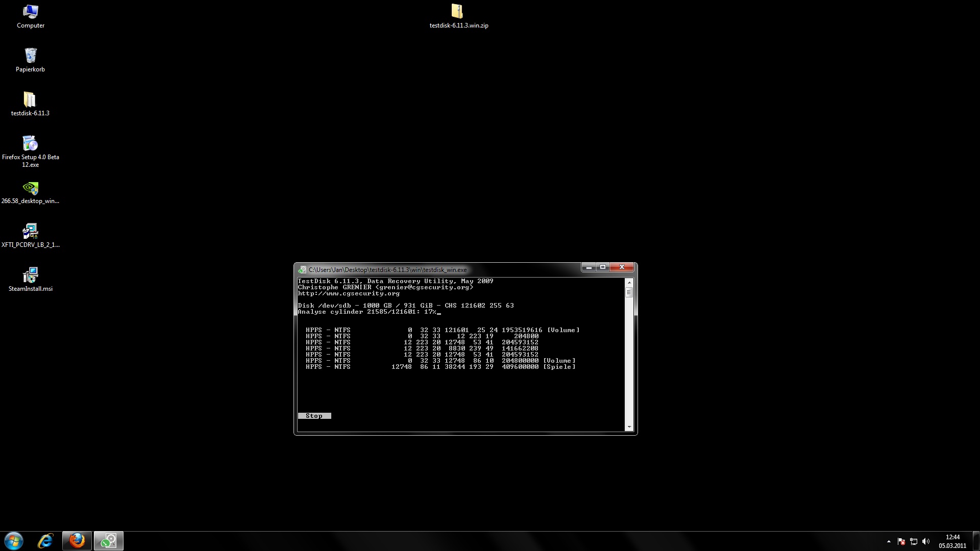
Task: Open the clock showing 12:44
Action: coord(952,541)
